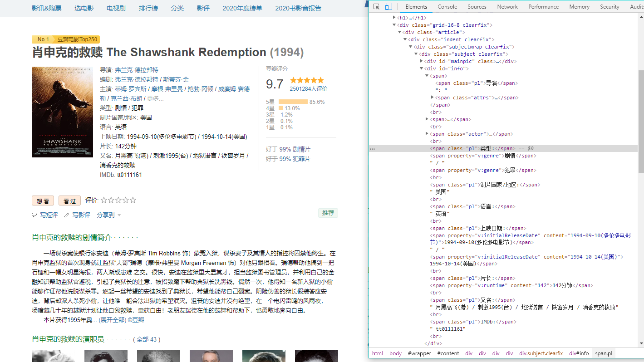Screen dimensions: 644x362
Task: Click actor link 摩根·弗里曼
Action: (167, 89)
